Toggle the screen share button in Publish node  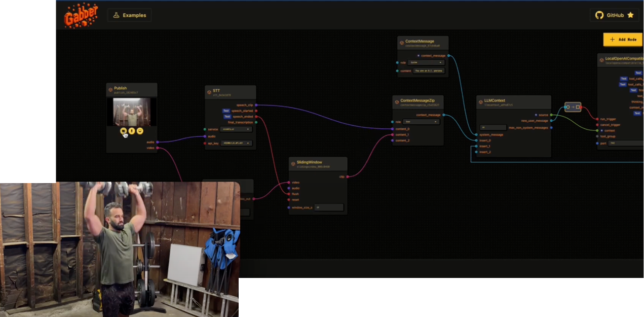[x=140, y=131]
